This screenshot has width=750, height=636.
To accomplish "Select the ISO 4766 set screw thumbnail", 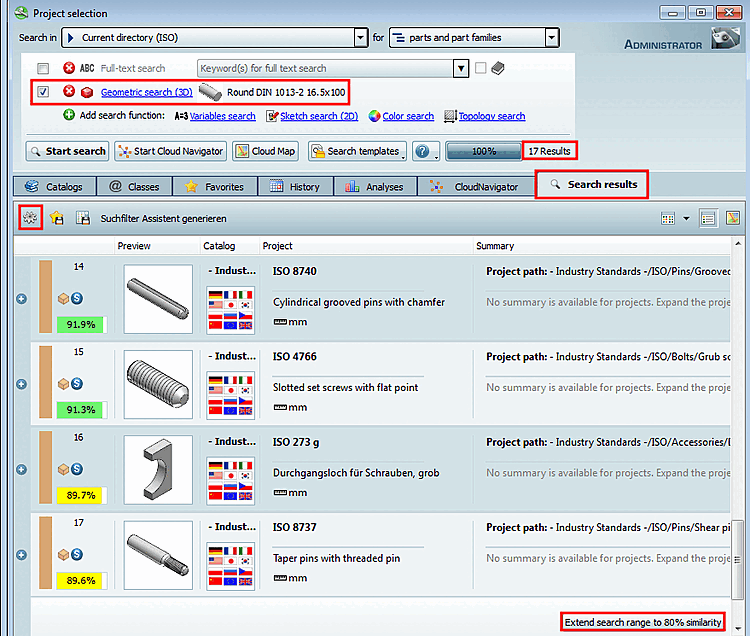I will coord(158,384).
